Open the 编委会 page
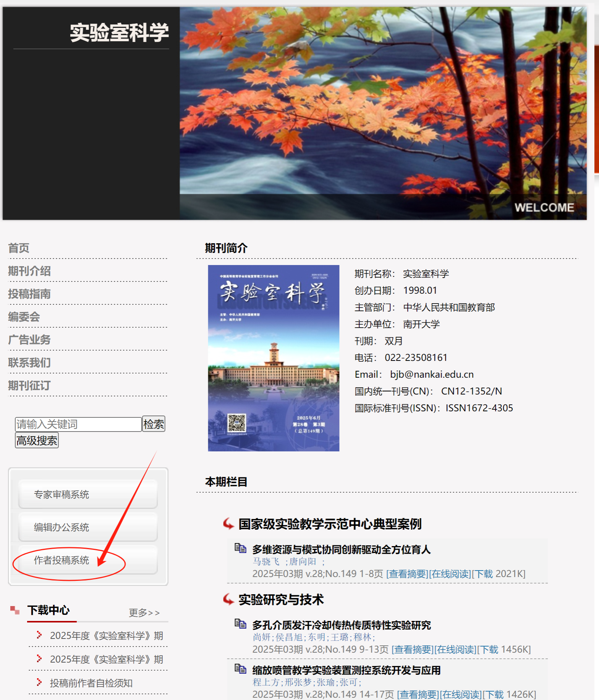Screen dimensions: 599x700 pyautogui.click(x=24, y=317)
